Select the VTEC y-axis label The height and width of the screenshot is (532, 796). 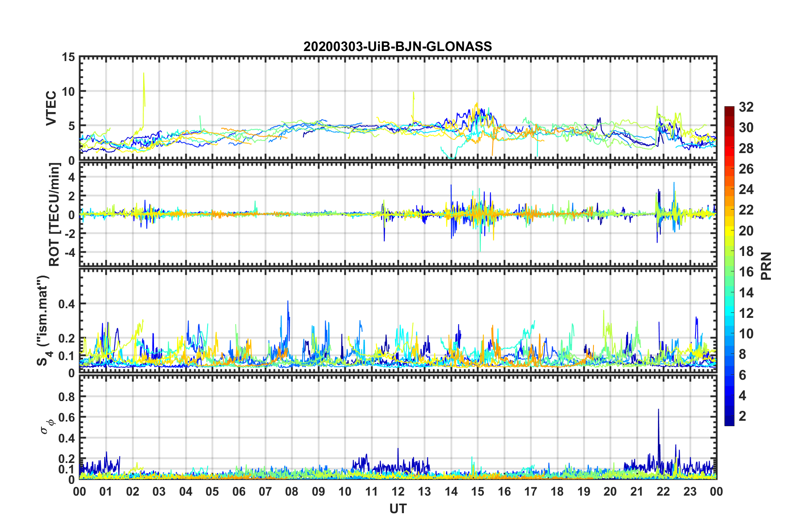coord(51,108)
